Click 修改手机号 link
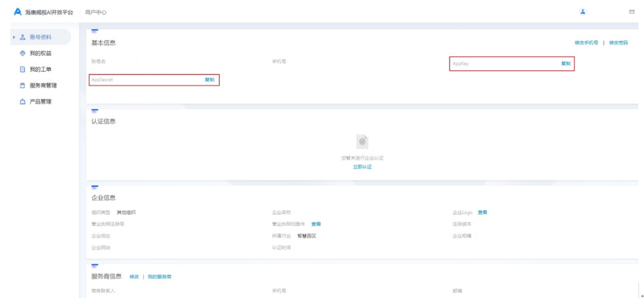Image resolution: width=644 pixels, height=301 pixels. tap(586, 43)
